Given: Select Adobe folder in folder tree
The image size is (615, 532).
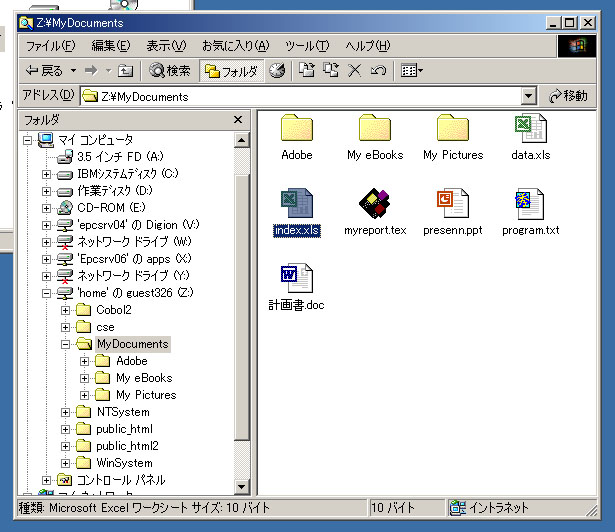Looking at the screenshot, I should [132, 361].
